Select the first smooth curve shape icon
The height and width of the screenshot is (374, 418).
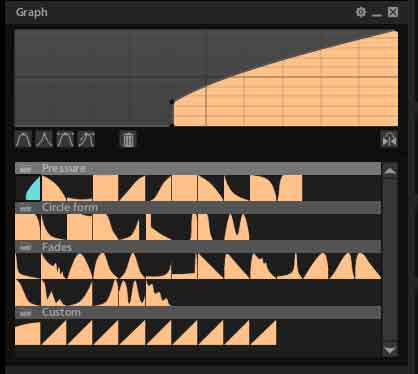[24, 139]
